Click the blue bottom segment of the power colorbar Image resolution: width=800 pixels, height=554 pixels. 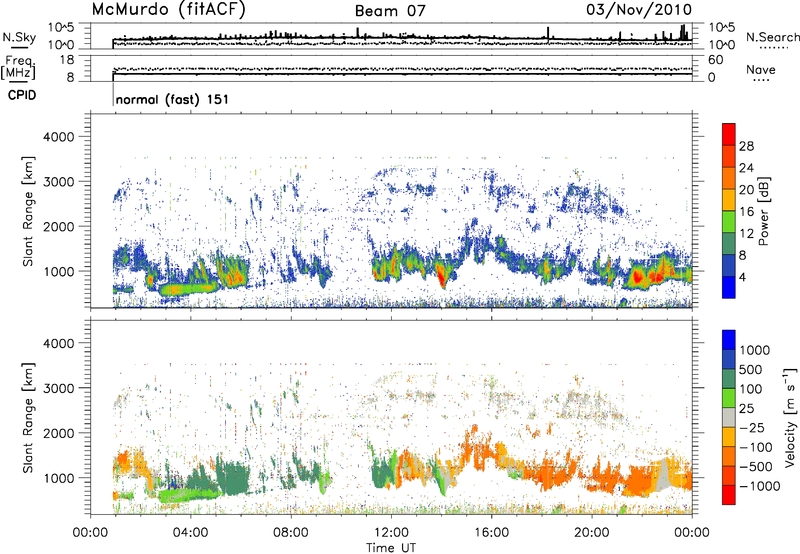729,287
